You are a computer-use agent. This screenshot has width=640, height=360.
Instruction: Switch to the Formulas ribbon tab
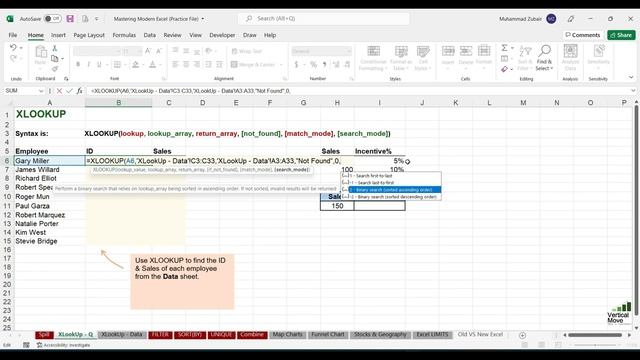124,35
